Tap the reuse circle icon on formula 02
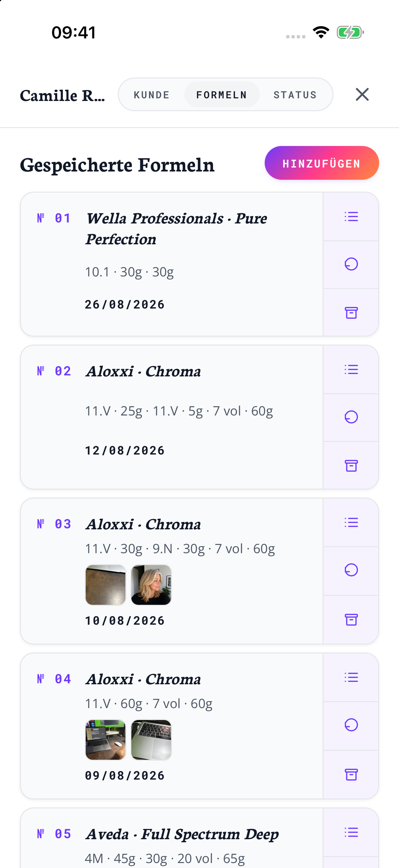This screenshot has width=399, height=868. pyautogui.click(x=351, y=417)
